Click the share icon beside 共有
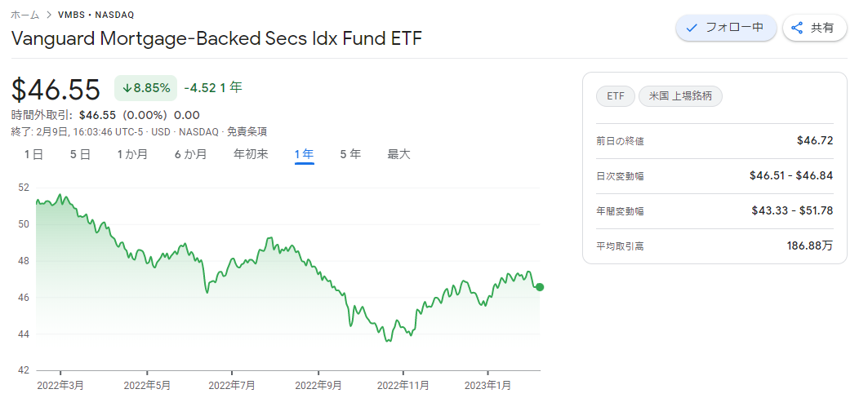This screenshot has height=398, width=868. (x=797, y=29)
